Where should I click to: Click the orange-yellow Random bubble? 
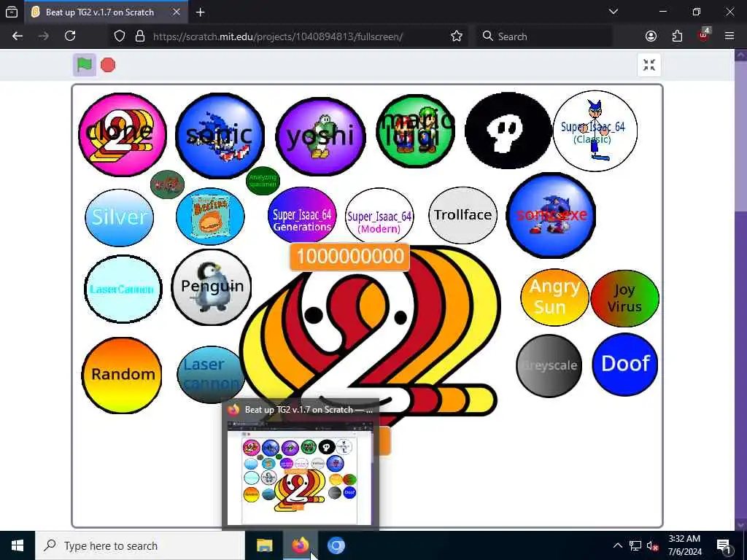(122, 376)
